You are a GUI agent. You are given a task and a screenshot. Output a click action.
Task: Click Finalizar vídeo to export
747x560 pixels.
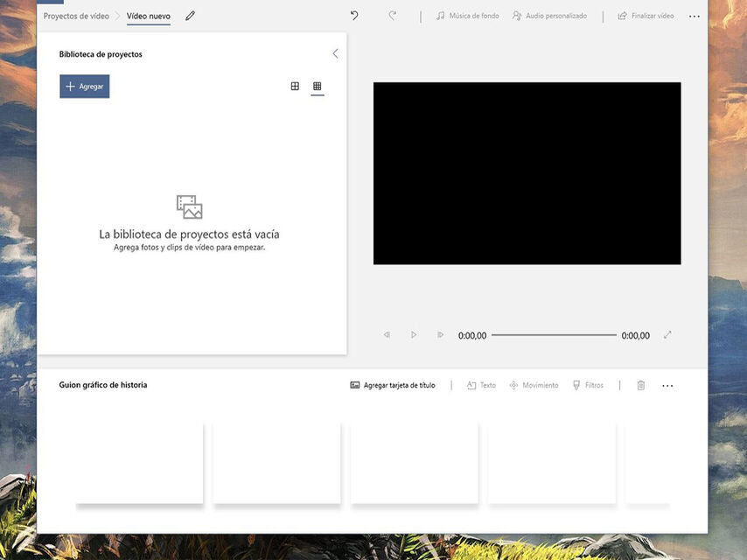645,15
